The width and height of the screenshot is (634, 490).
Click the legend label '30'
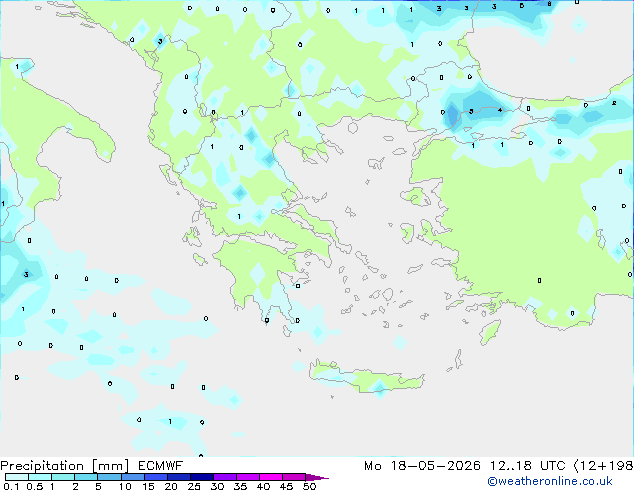pyautogui.click(x=218, y=486)
